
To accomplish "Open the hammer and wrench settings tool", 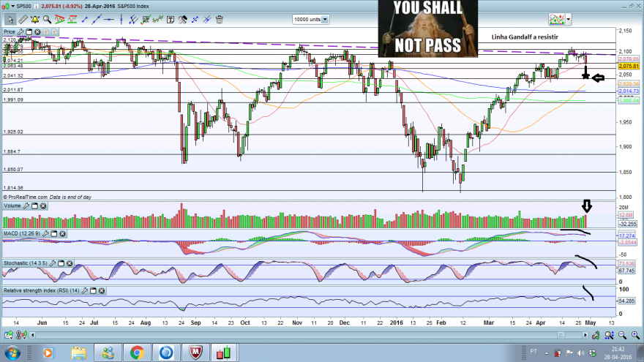I will (183, 19).
